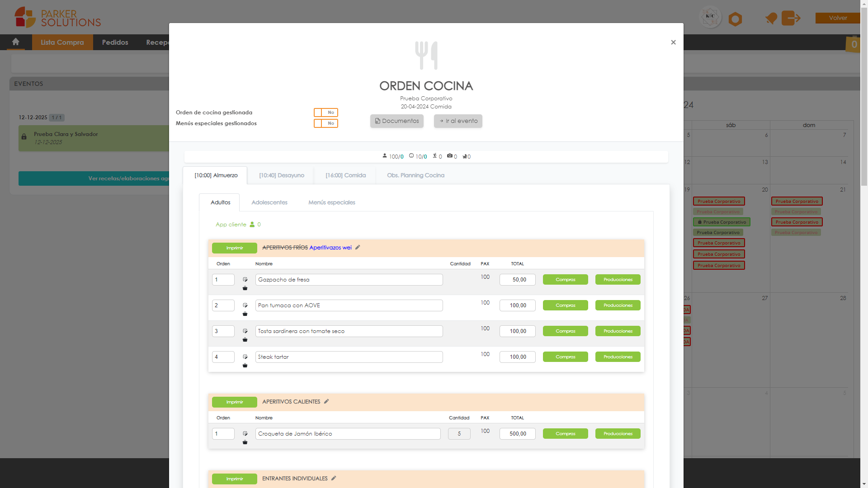Click the Tosta sardinera name input field
868x488 pixels.
[x=349, y=331]
